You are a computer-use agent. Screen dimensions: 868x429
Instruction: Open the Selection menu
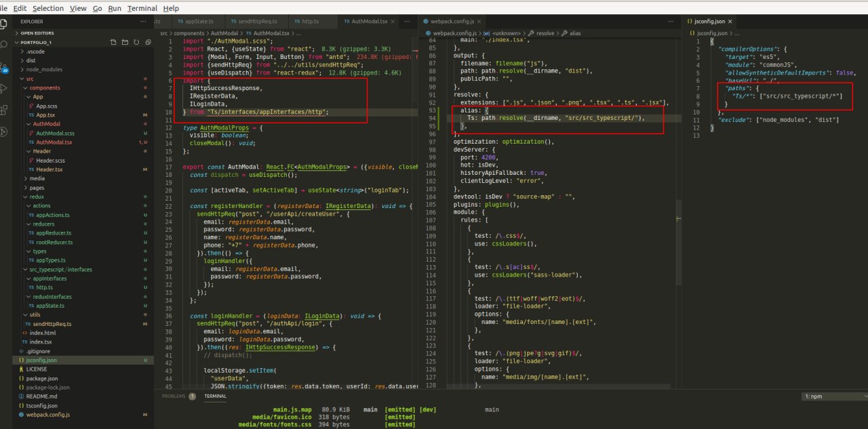pos(48,8)
